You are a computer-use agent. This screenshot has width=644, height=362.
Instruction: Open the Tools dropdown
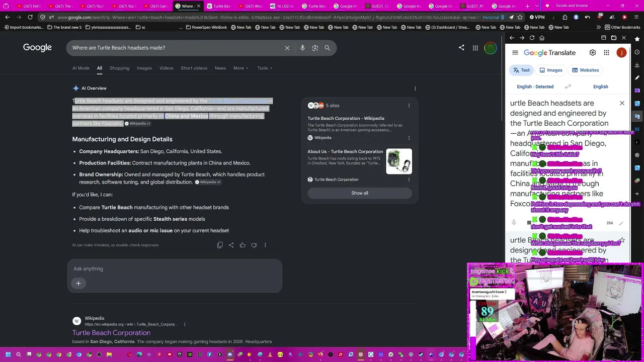point(265,68)
